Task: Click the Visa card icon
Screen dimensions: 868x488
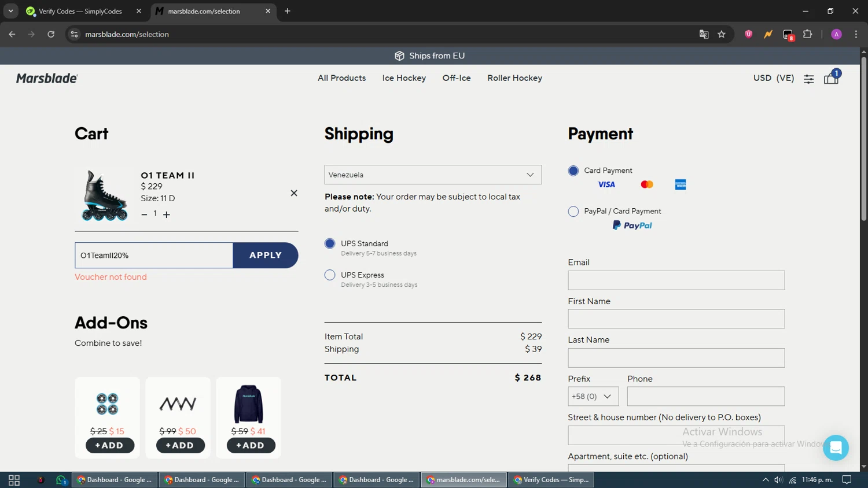Action: pos(606,184)
